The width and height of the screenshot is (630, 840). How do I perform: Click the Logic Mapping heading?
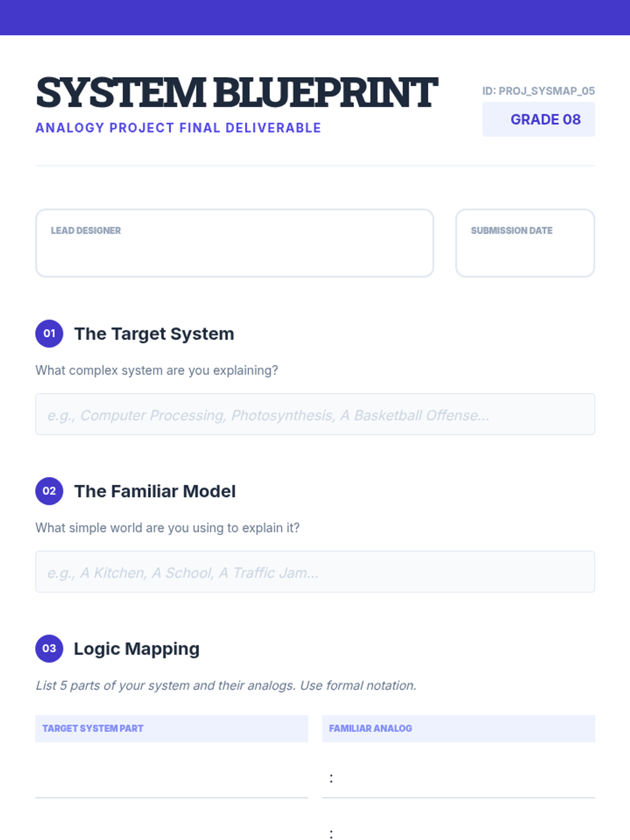[x=136, y=649]
